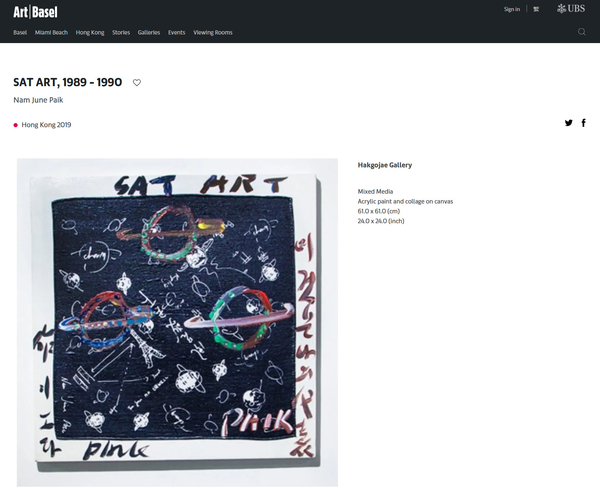This screenshot has width=600, height=503.
Task: Go to the Stories section
Action: click(x=121, y=33)
